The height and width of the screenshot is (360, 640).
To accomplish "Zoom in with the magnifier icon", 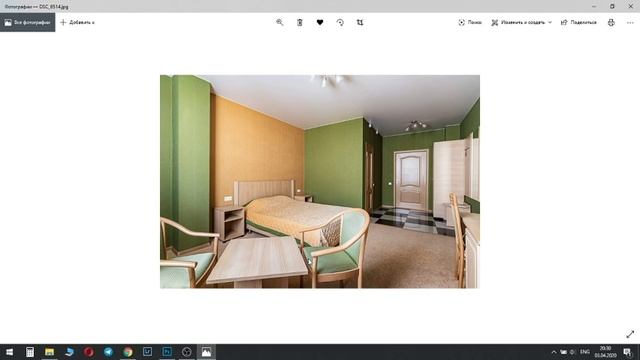I will [280, 22].
